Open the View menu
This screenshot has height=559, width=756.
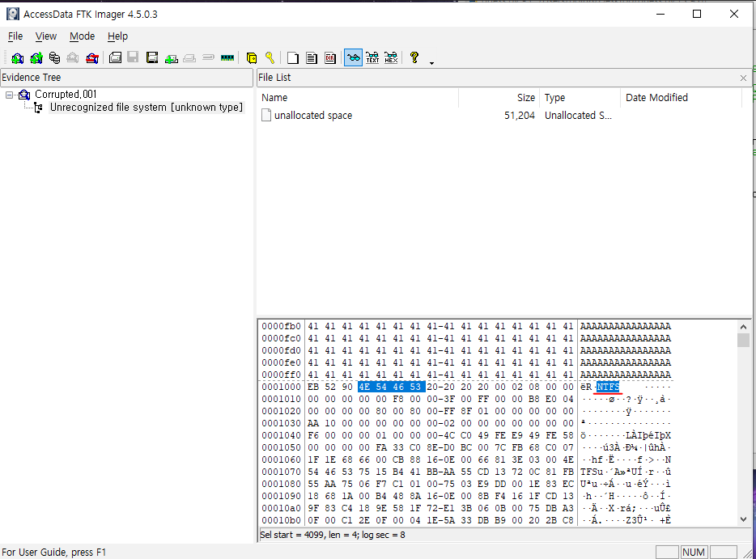tap(46, 36)
